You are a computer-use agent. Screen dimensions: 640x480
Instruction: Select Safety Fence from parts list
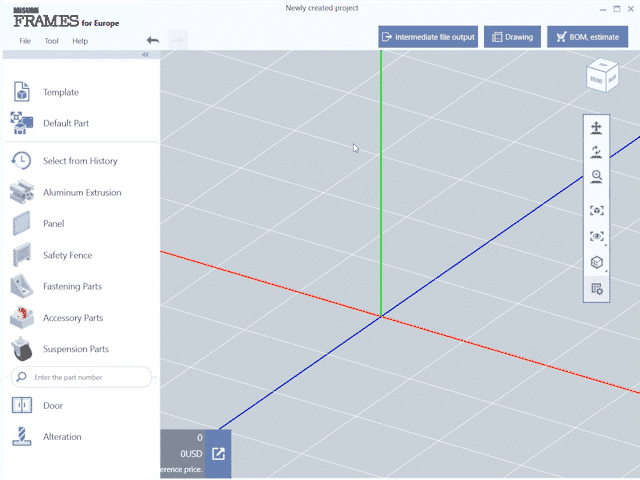tap(67, 255)
